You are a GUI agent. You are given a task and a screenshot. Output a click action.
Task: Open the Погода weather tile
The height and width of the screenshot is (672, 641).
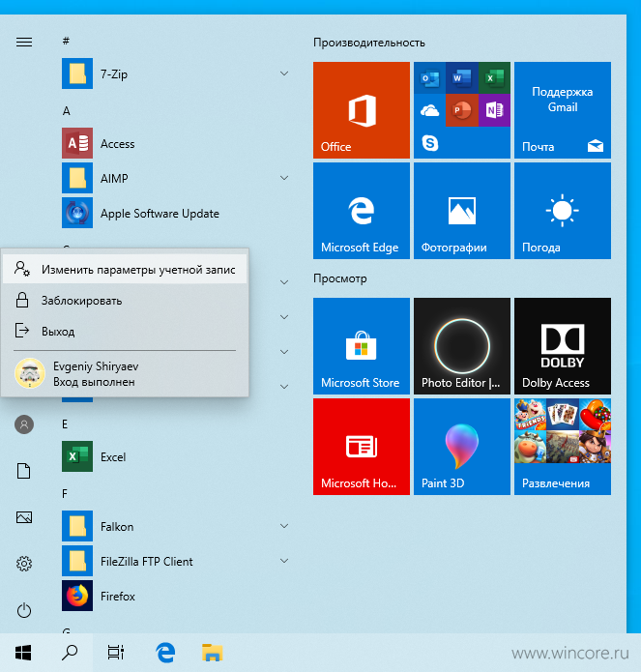(563, 211)
